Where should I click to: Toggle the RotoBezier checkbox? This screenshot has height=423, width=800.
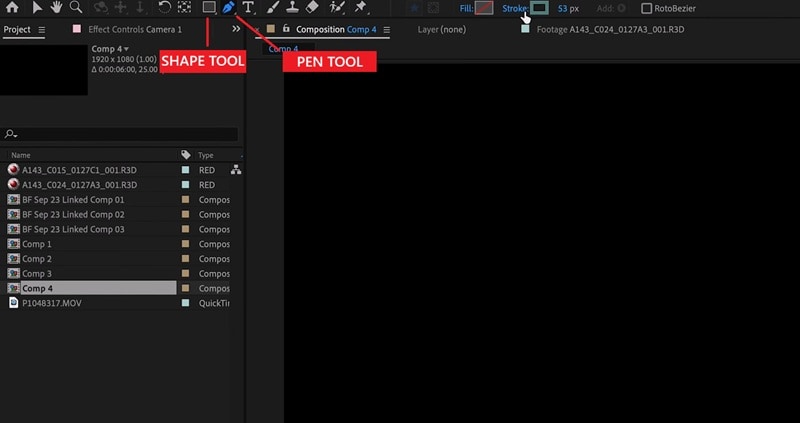[x=646, y=8]
